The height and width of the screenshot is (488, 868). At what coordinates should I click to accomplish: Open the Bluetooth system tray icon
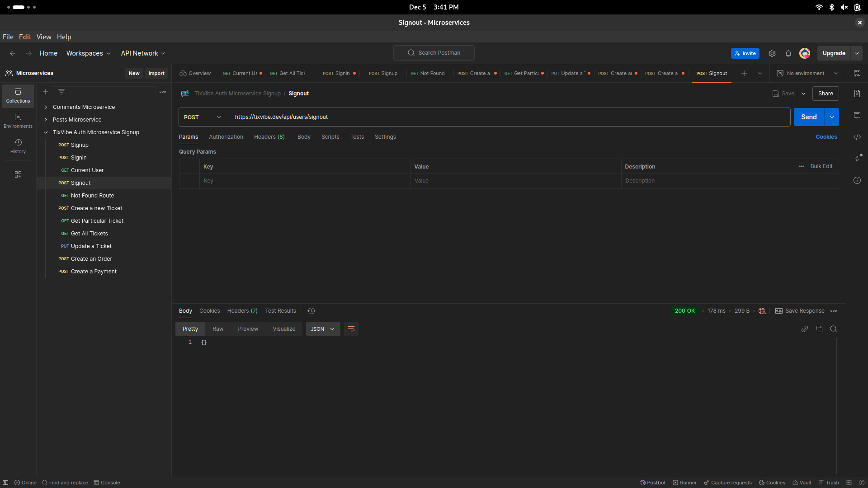pos(832,7)
